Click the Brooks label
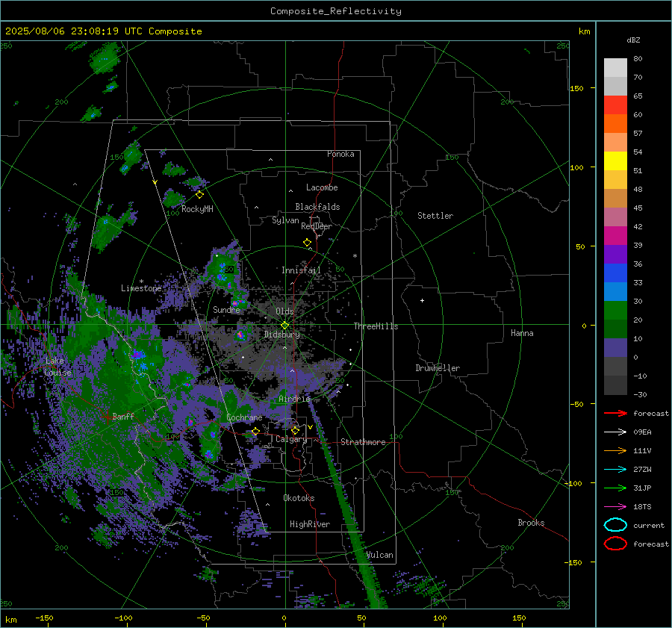 (x=531, y=523)
